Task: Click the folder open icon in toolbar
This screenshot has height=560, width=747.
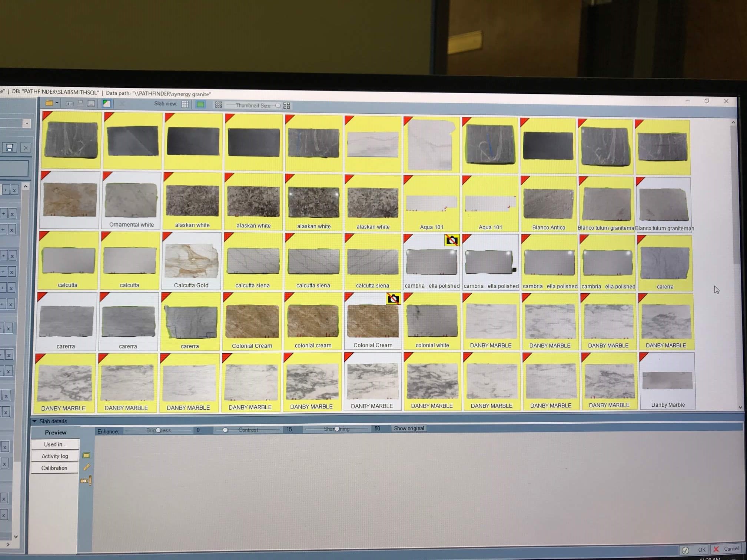Action: (49, 103)
